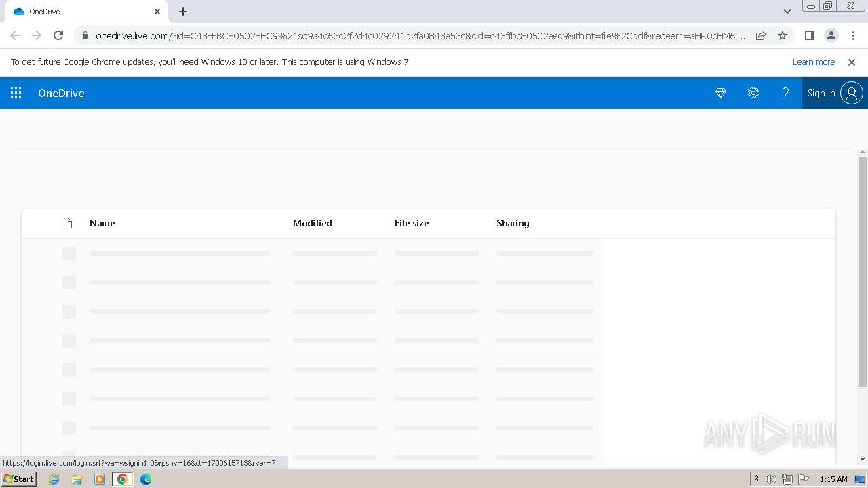Switch to Chrome taskbar icon
This screenshot has height=488, width=868.
click(x=123, y=479)
